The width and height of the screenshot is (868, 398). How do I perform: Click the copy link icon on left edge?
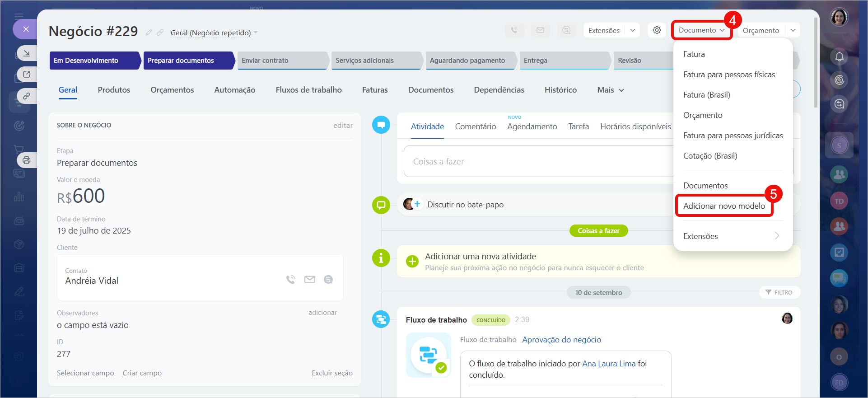(x=27, y=96)
